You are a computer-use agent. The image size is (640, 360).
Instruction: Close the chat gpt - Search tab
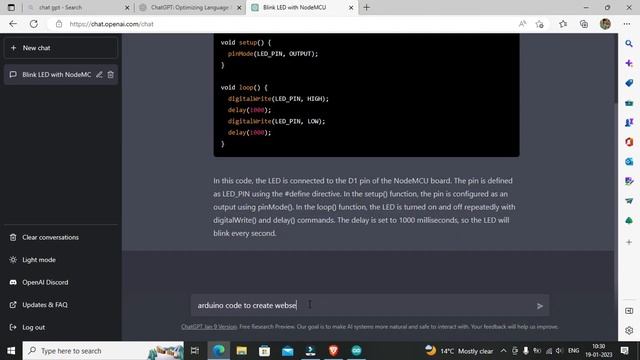(x=127, y=7)
